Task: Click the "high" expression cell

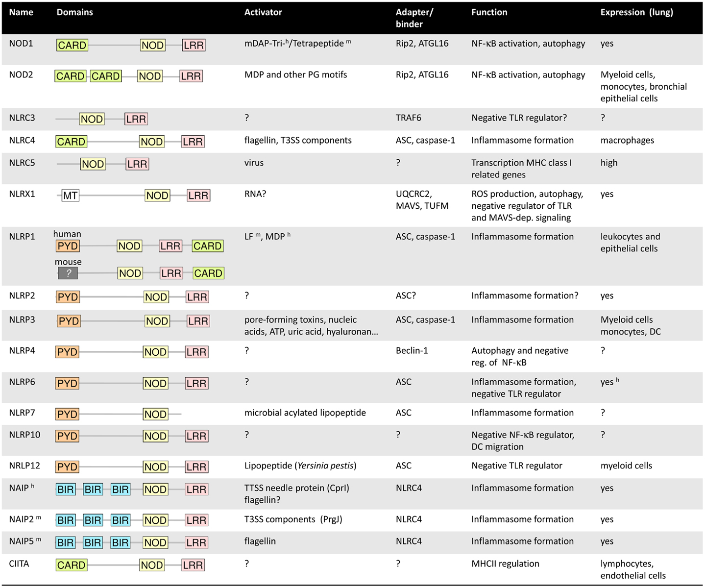Action: (609, 163)
